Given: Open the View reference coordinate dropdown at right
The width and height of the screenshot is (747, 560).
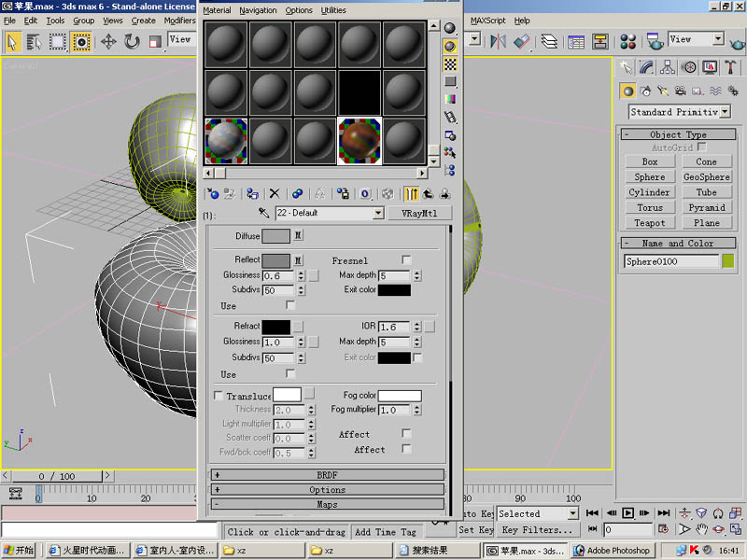Looking at the screenshot, I should click(x=718, y=39).
